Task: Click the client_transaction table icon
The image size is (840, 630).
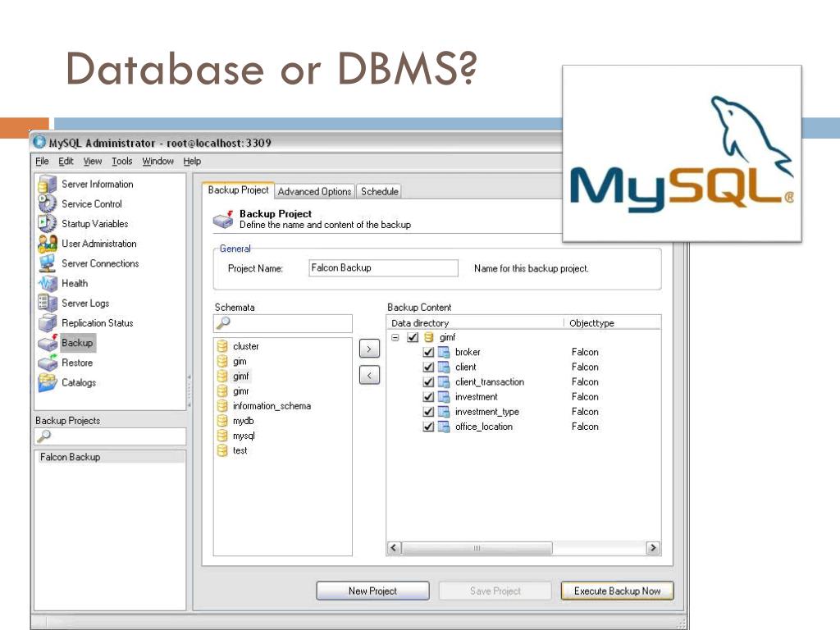Action: 444,382
